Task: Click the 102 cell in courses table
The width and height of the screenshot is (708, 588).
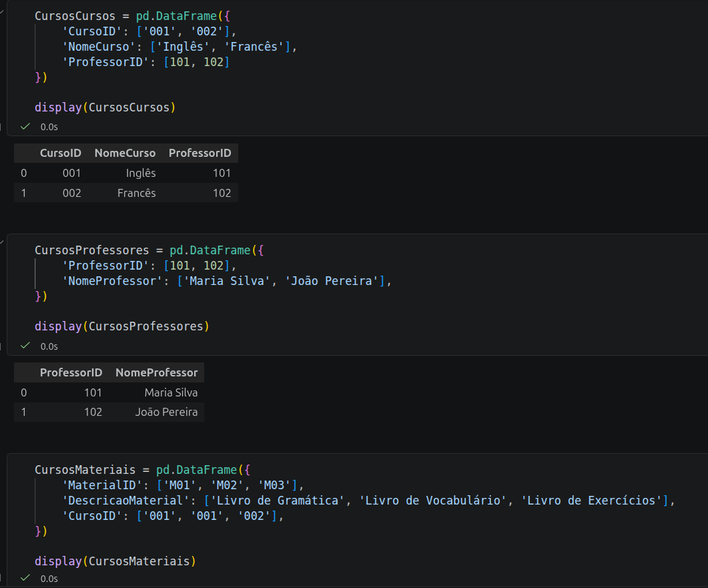Action: (x=222, y=194)
